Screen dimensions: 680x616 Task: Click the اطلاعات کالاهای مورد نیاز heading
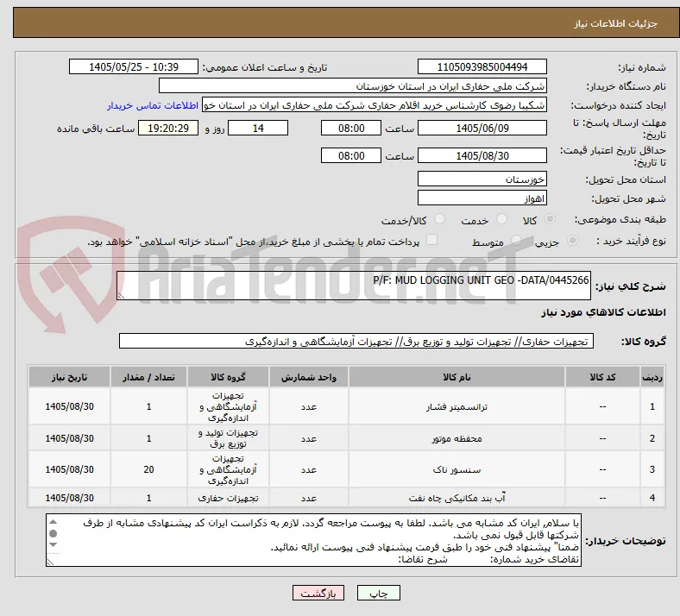[x=603, y=312]
